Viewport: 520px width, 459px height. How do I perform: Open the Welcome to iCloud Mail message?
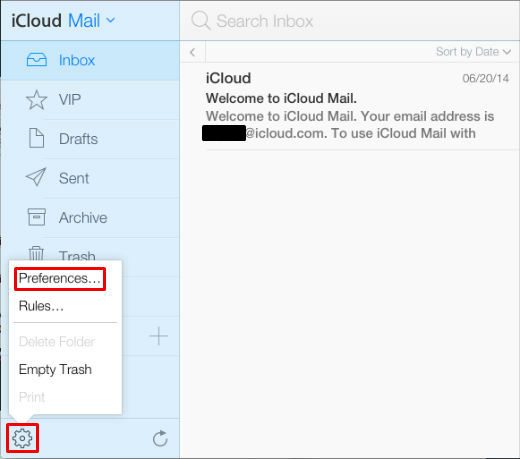(x=357, y=106)
